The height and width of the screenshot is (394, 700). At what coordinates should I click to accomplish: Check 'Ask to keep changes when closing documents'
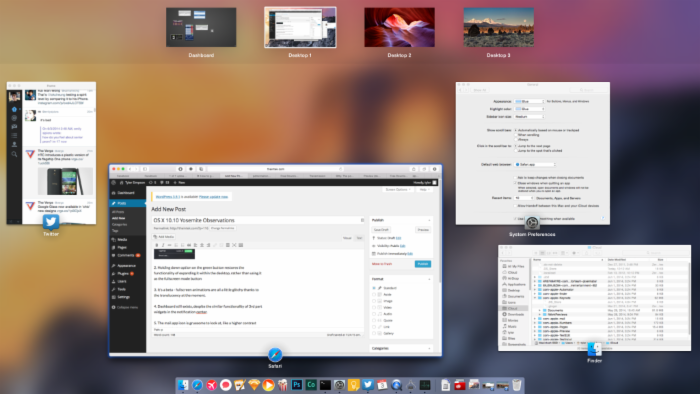[x=516, y=178]
